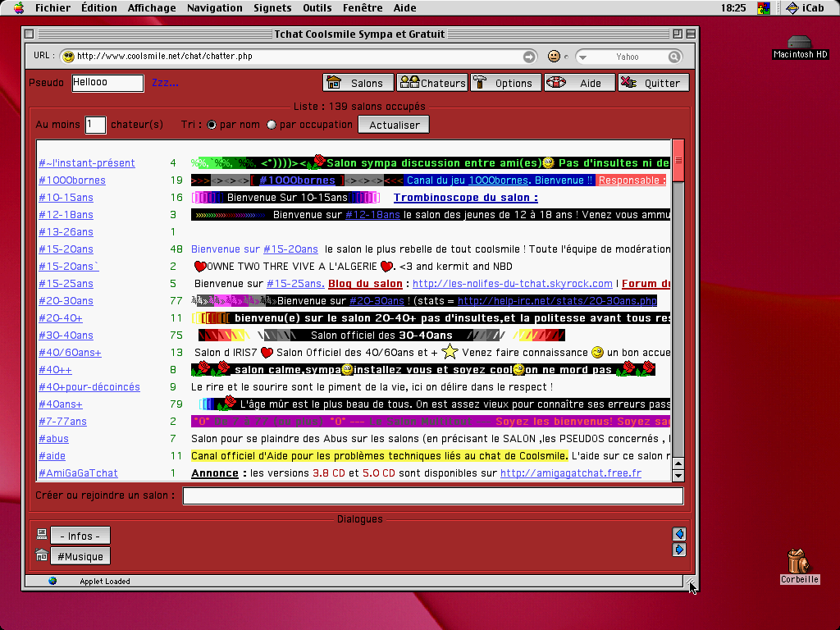Join the #30-40ans salon

click(66, 335)
